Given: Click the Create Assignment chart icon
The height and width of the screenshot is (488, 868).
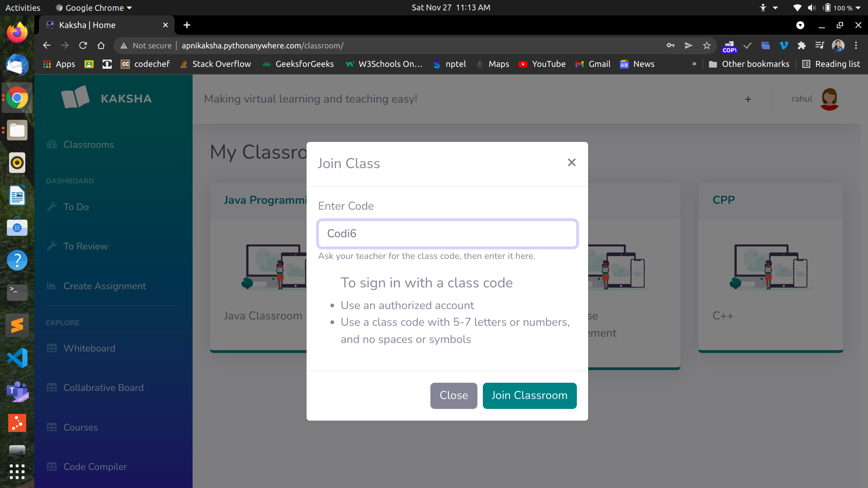Looking at the screenshot, I should [52, 286].
